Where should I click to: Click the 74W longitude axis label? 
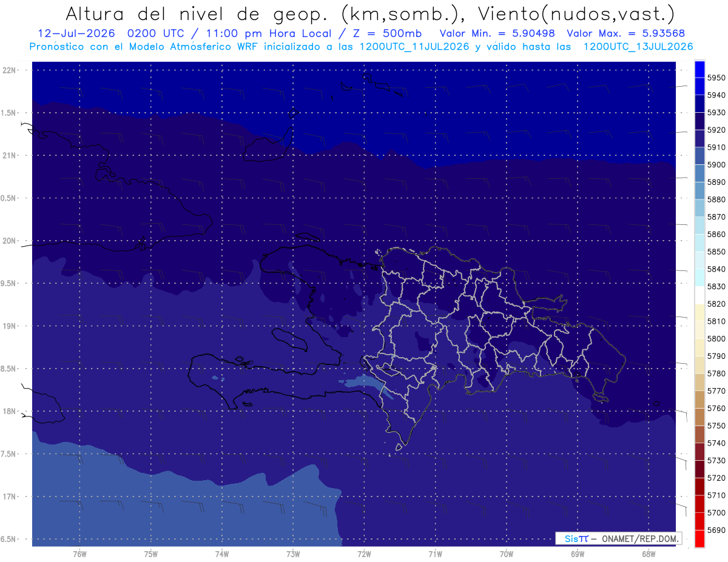pos(222,554)
